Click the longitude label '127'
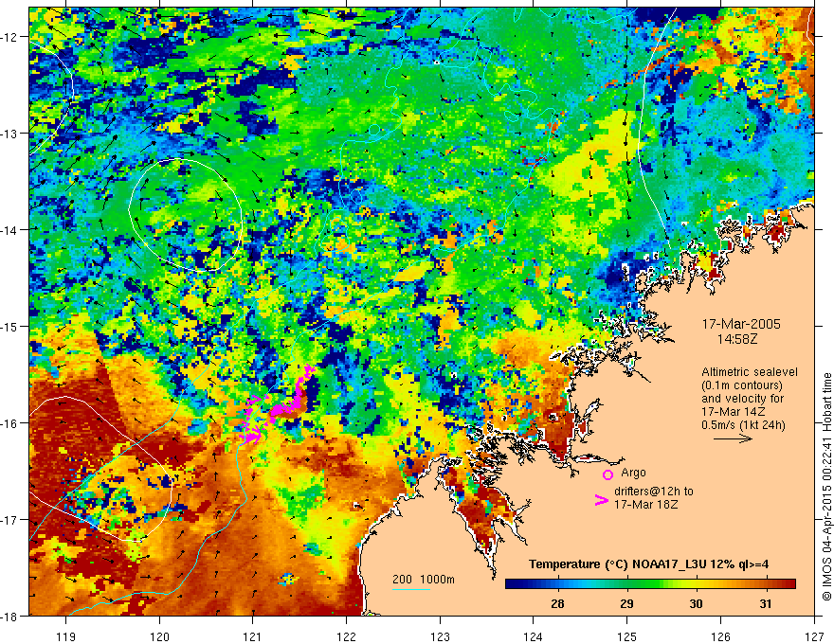This screenshot has width=834, height=644. (814, 636)
